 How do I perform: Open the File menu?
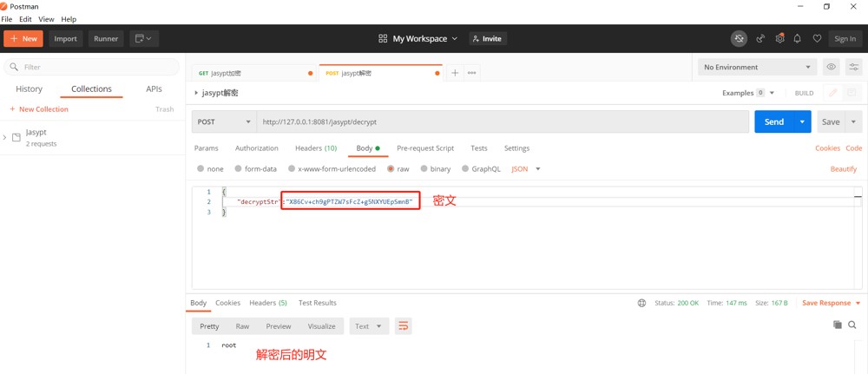pos(7,19)
